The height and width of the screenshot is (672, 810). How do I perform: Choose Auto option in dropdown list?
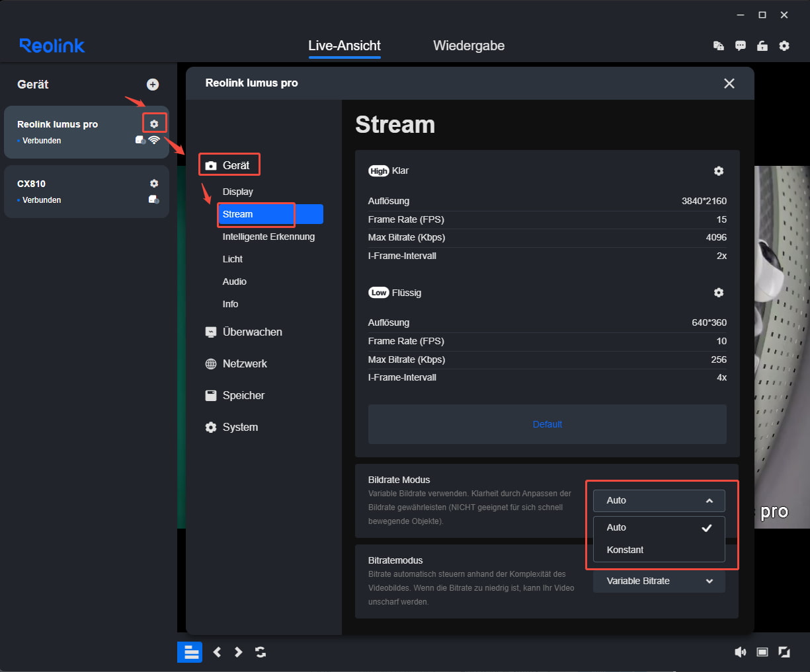[659, 527]
